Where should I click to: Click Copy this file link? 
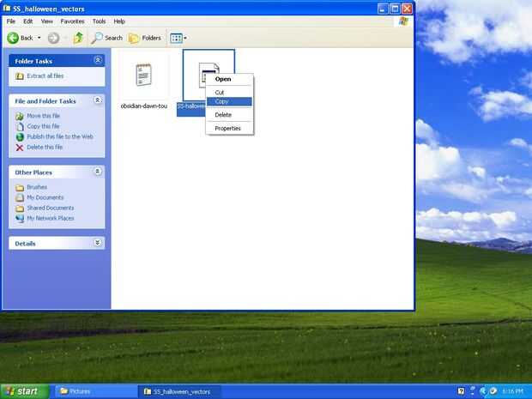point(43,126)
